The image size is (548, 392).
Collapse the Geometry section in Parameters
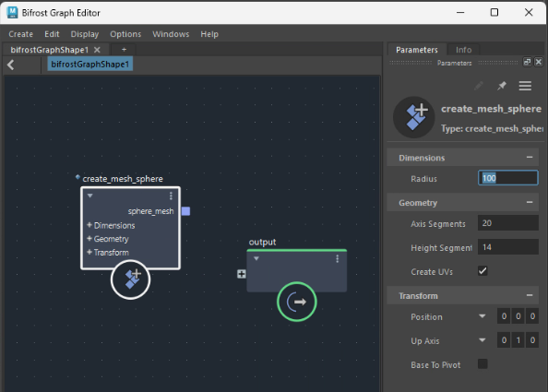tap(530, 202)
